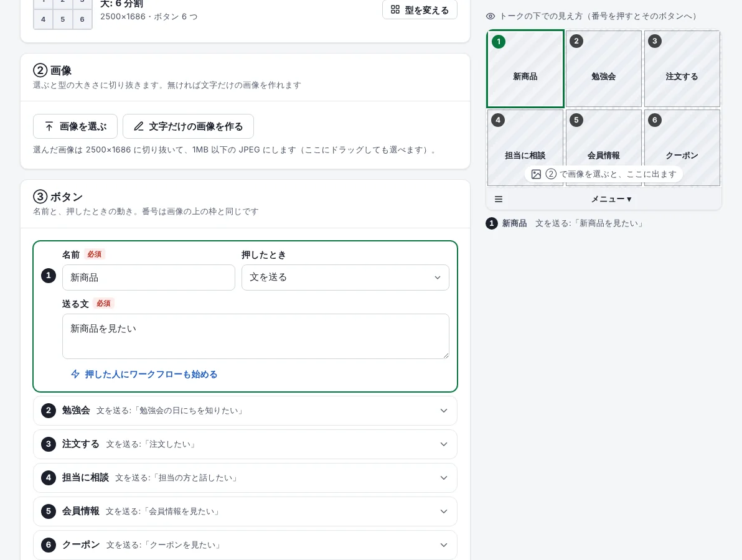Click the text 2500×1686・ボタン 6 つ
742x560 pixels.
(x=149, y=17)
